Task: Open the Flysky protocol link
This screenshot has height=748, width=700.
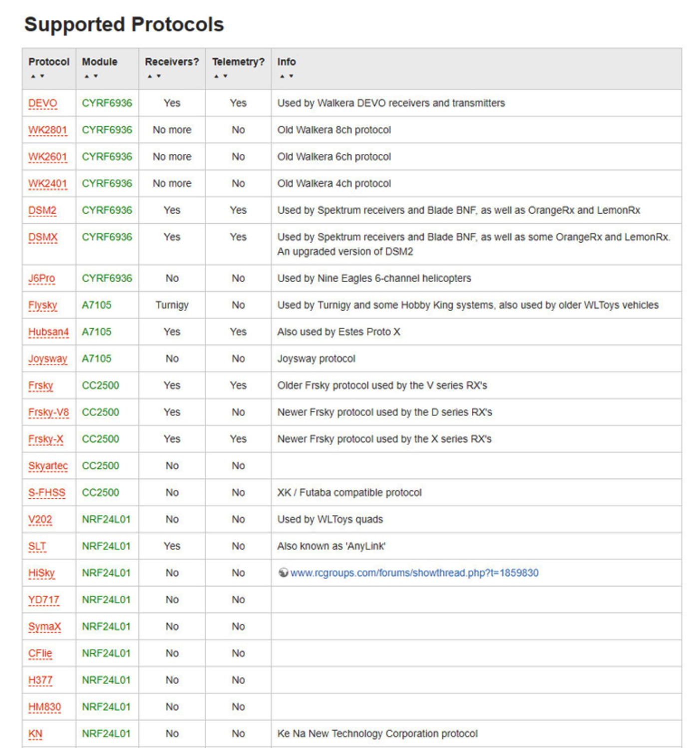Action: tap(42, 306)
